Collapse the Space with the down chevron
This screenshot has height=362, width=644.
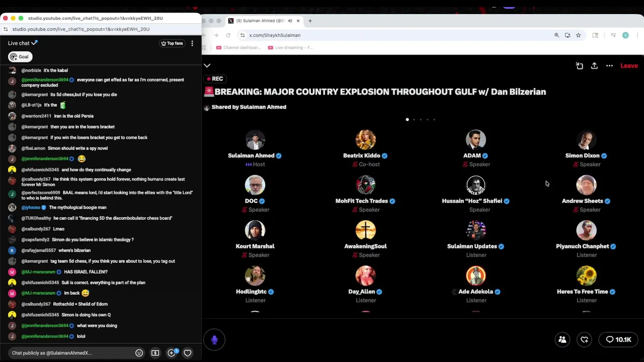click(207, 65)
